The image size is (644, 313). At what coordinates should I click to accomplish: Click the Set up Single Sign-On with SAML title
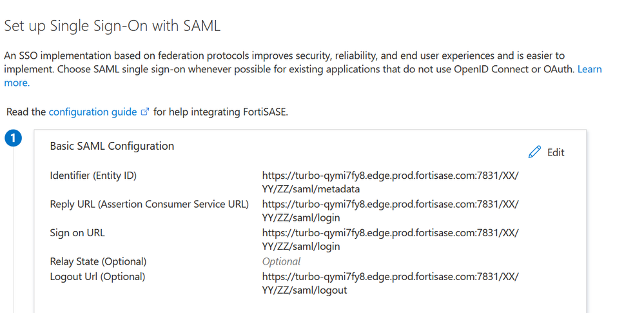tap(112, 26)
